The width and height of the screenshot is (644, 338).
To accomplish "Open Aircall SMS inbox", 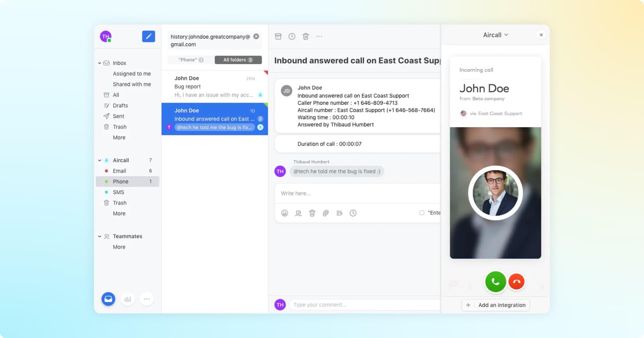I will [x=128, y=192].
